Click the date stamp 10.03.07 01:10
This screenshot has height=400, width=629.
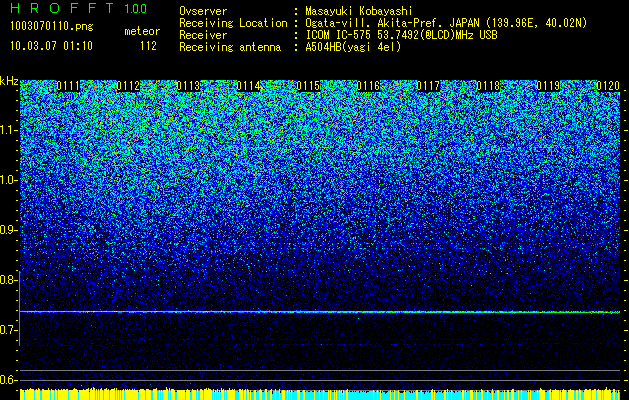pyautogui.click(x=51, y=46)
